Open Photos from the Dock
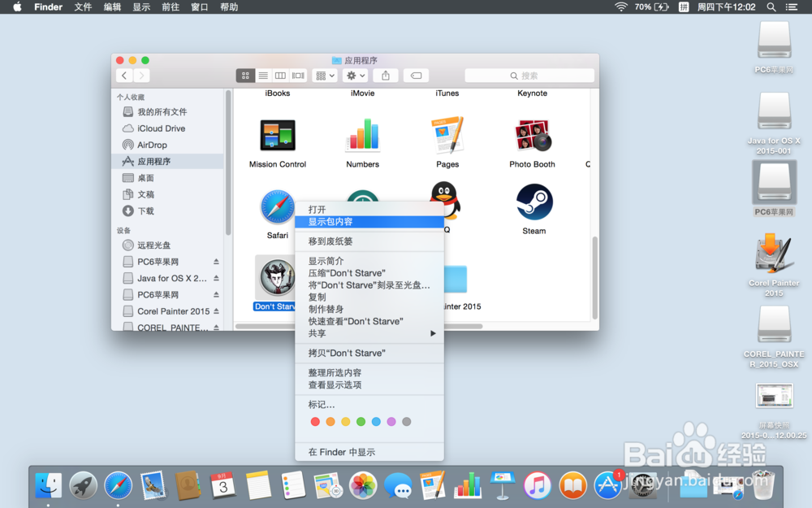 [x=363, y=485]
